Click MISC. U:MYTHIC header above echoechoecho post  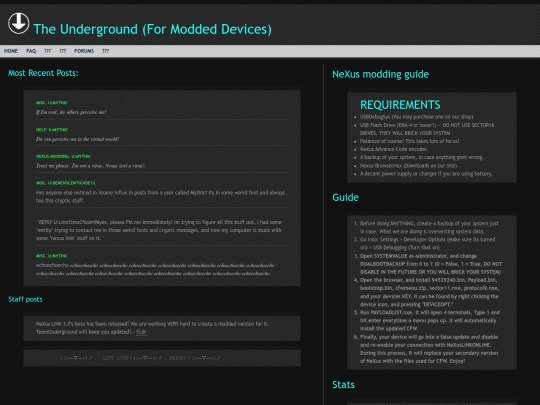52,256
